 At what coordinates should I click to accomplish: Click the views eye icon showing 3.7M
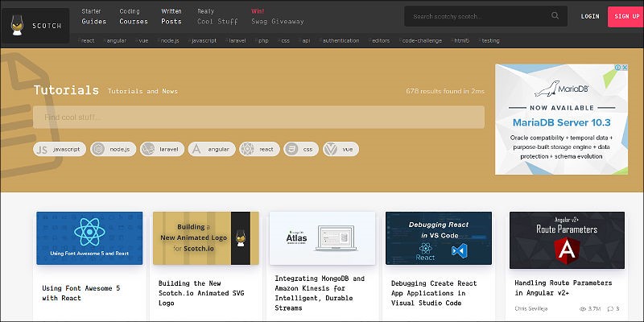(582, 309)
